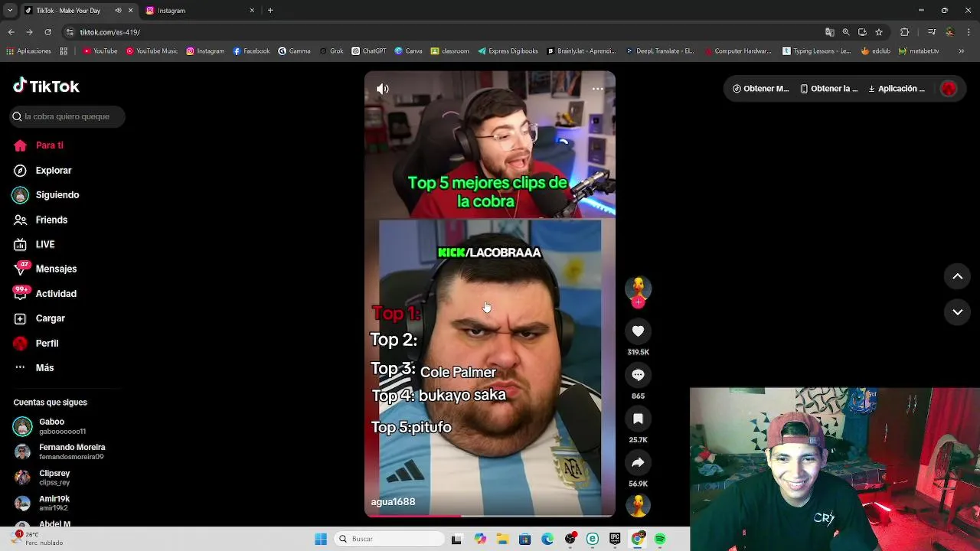
Task: Click the TikTok logo
Action: 46,86
